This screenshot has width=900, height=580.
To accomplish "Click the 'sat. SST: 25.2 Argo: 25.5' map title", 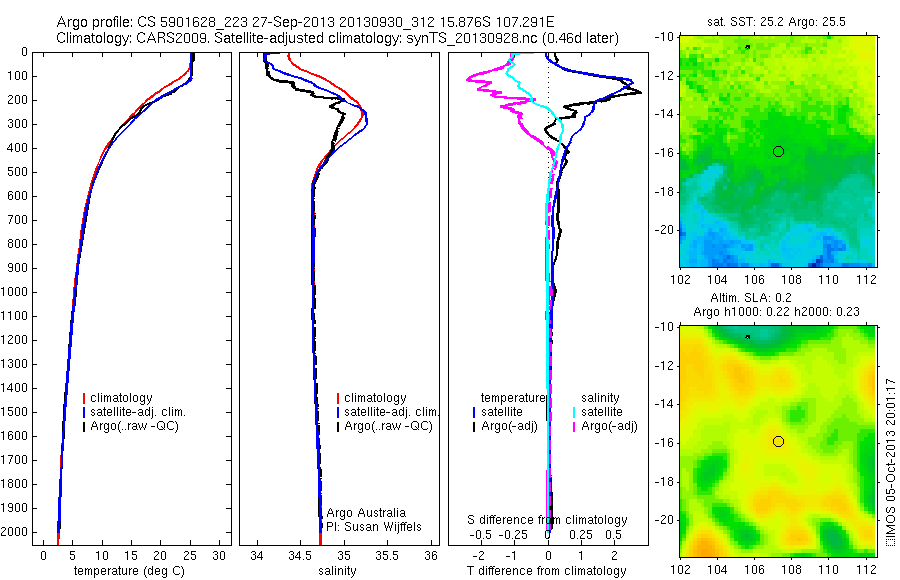I will pyautogui.click(x=777, y=22).
